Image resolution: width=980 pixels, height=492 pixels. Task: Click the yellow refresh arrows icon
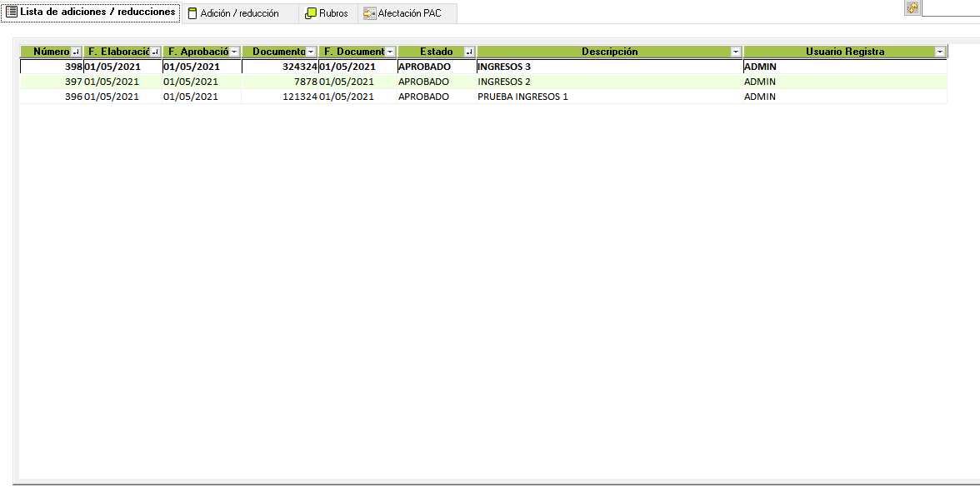(912, 7)
